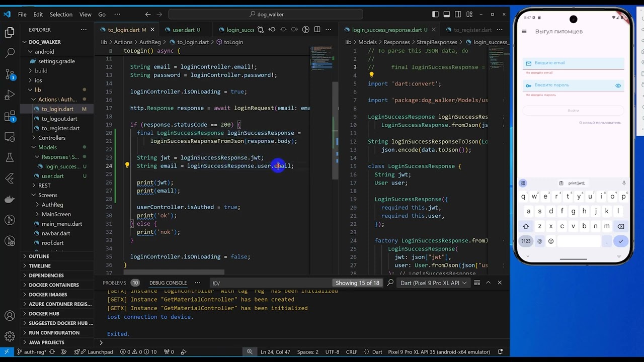Screen dimensions: 644x362
Task: Toggle Primary Side Bar layout button
Action: (435, 14)
